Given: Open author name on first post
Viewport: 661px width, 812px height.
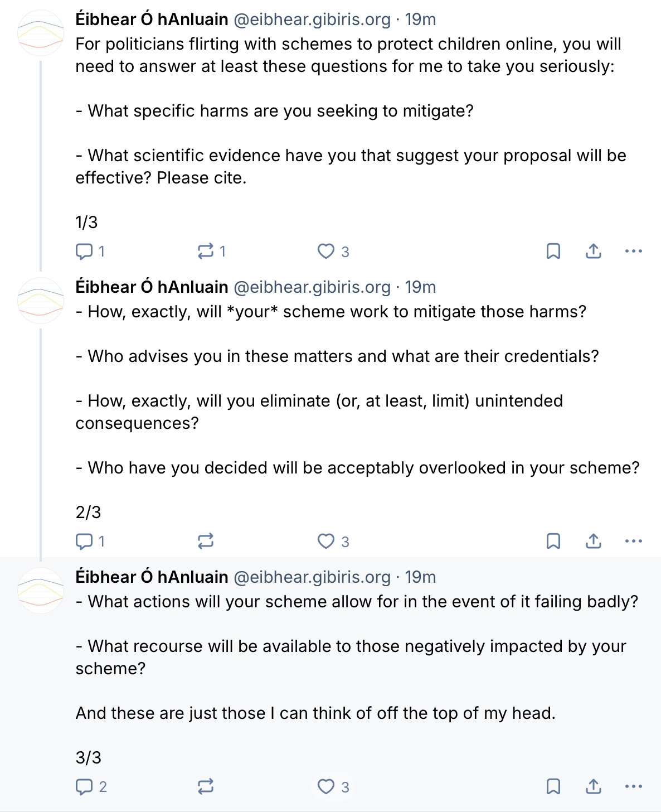Looking at the screenshot, I should (152, 20).
